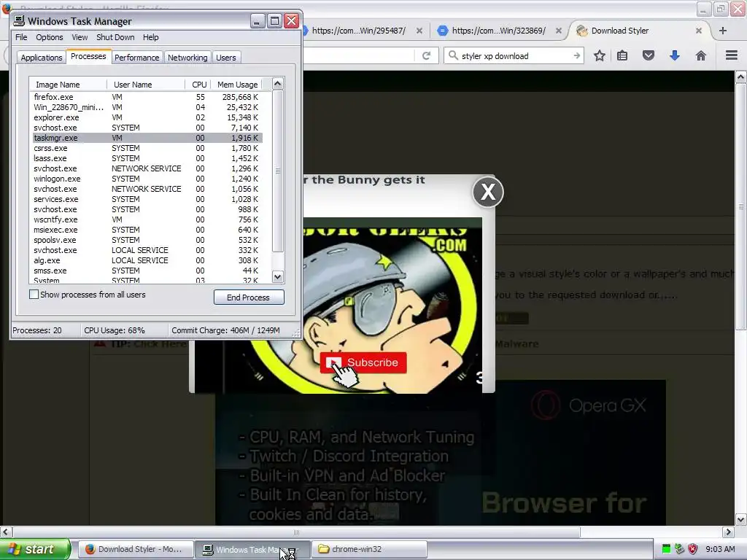Click browser page scroll up arrow
The image size is (747, 560).
pyautogui.click(x=741, y=77)
